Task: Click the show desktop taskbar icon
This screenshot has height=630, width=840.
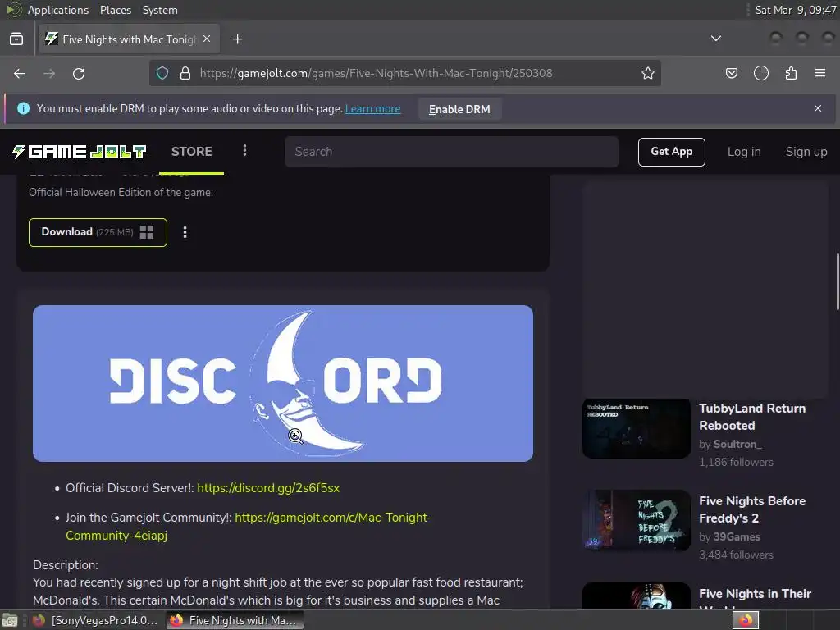Action: point(10,620)
